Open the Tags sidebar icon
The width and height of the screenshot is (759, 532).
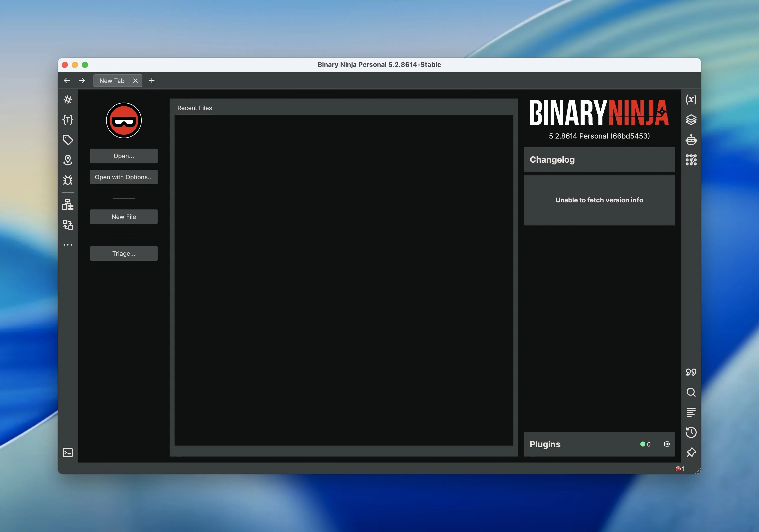click(x=68, y=140)
